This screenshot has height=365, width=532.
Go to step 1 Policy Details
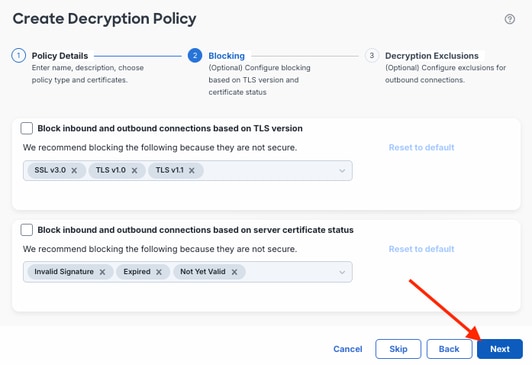[x=60, y=56]
